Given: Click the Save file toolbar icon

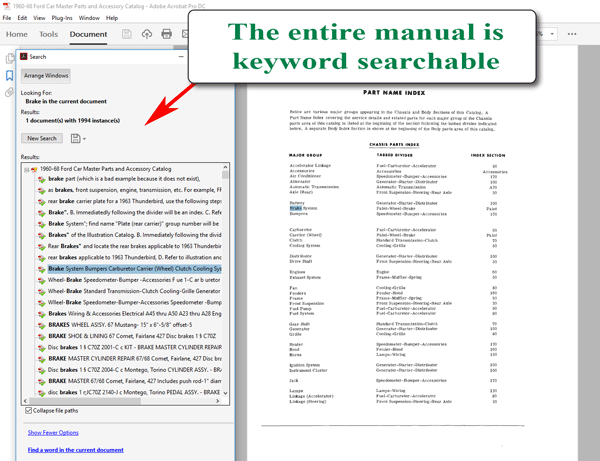Looking at the screenshot, I should click(x=127, y=34).
